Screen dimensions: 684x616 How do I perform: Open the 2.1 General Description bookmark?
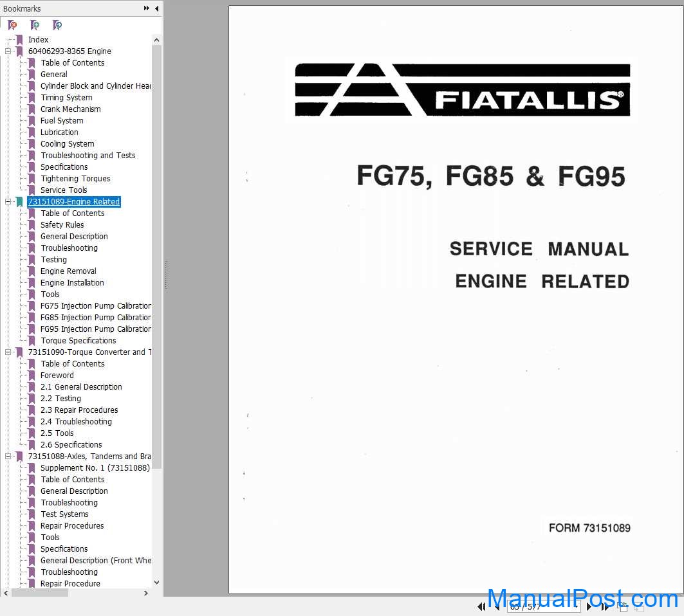[x=82, y=386]
